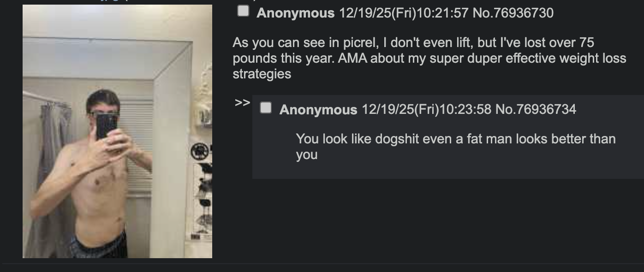This screenshot has height=272, width=644.
Task: Click the phone held up in the thumbnail
Action: click(106, 126)
